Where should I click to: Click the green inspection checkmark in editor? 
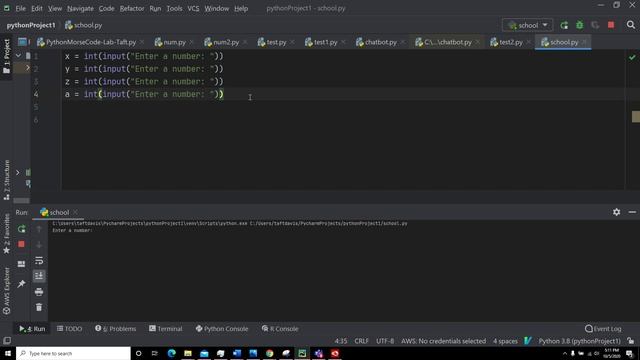pyautogui.click(x=632, y=58)
